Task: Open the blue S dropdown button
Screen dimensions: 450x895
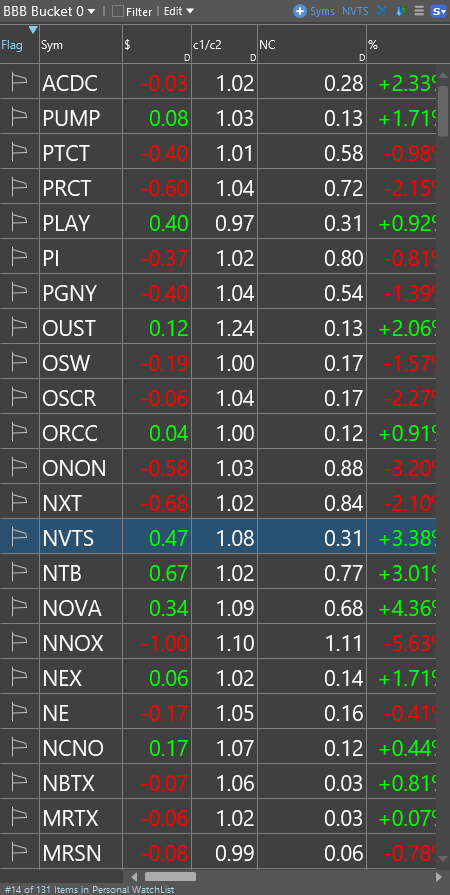Action: [x=439, y=11]
